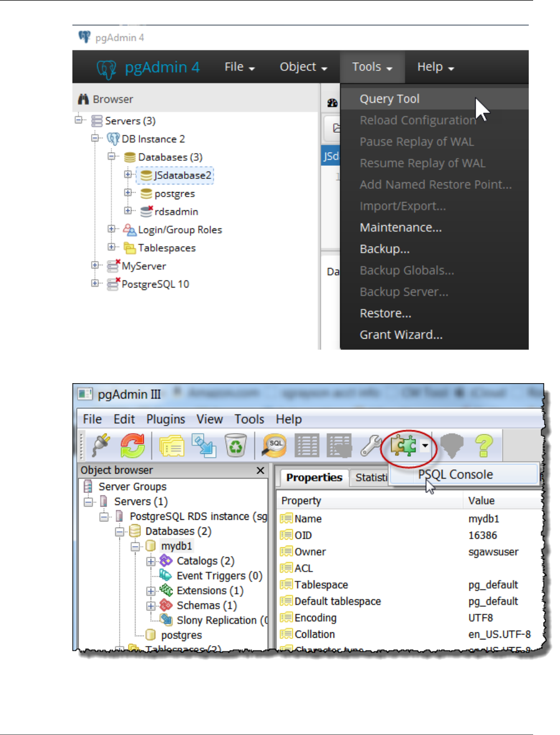
Task: Click the OID value 16386
Action: coord(483,535)
